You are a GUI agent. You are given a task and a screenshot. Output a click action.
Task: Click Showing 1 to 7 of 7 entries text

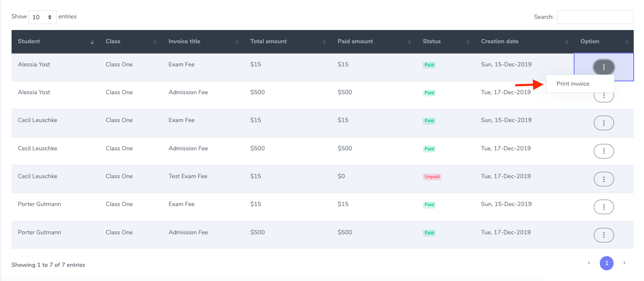pos(48,265)
